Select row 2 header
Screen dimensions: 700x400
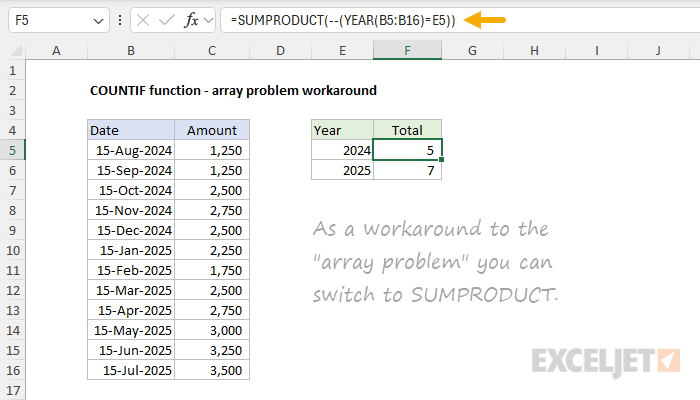(x=12, y=91)
